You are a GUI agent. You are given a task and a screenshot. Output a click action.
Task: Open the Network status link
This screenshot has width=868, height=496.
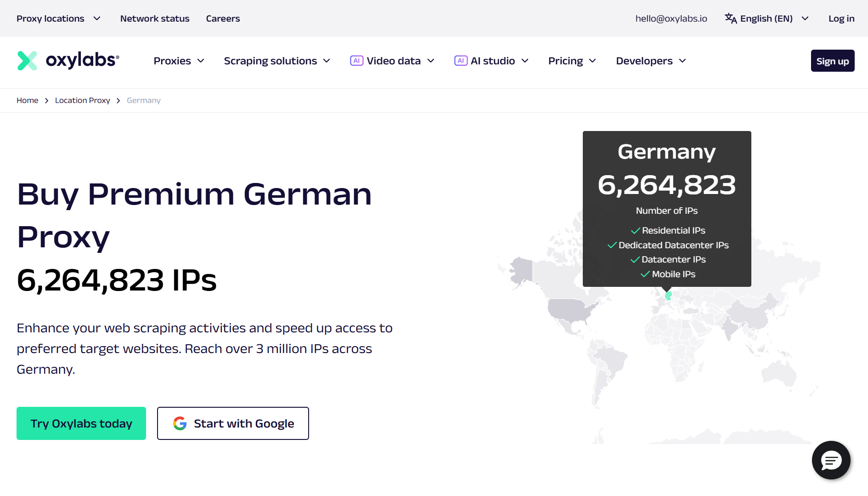[x=155, y=18]
